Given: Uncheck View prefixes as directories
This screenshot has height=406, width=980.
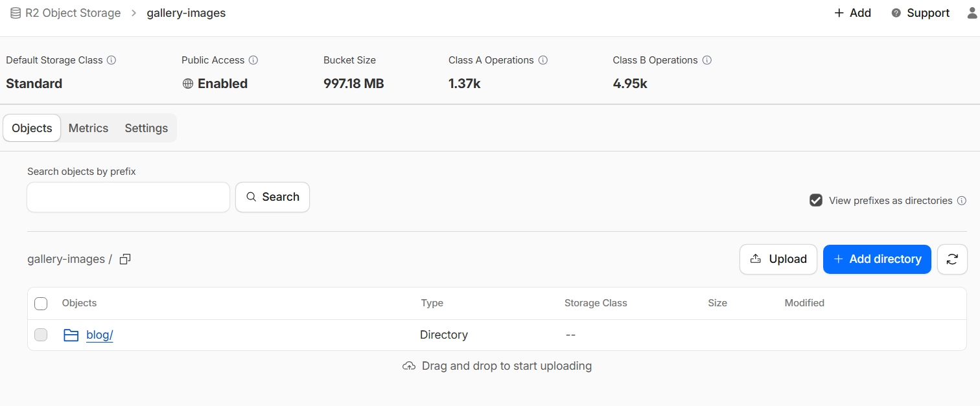Looking at the screenshot, I should tap(816, 201).
